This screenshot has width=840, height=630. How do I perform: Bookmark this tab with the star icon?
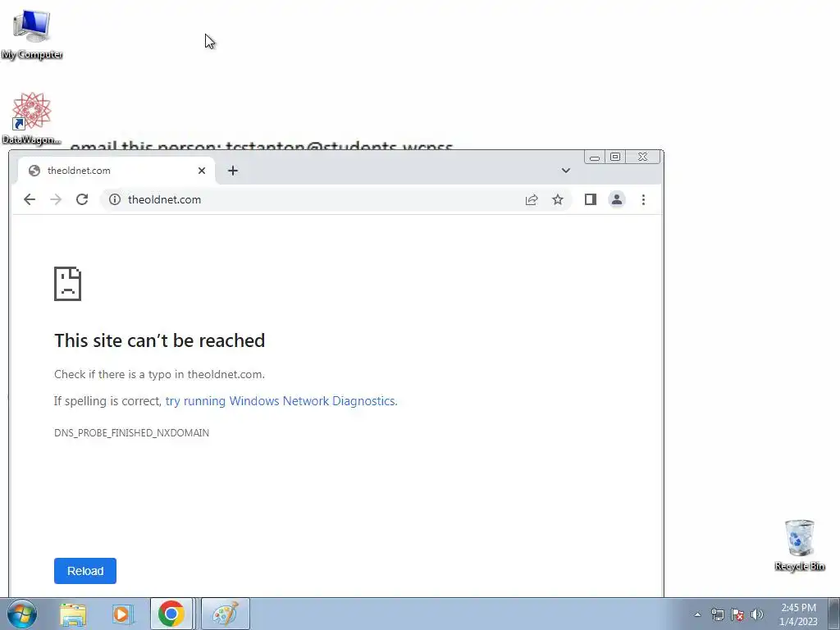[x=558, y=200]
